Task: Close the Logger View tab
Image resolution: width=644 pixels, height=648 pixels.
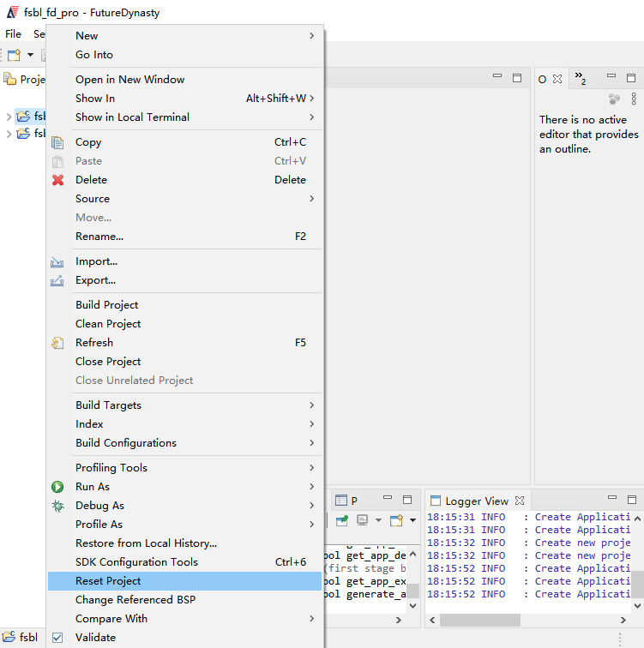Action: (x=520, y=501)
